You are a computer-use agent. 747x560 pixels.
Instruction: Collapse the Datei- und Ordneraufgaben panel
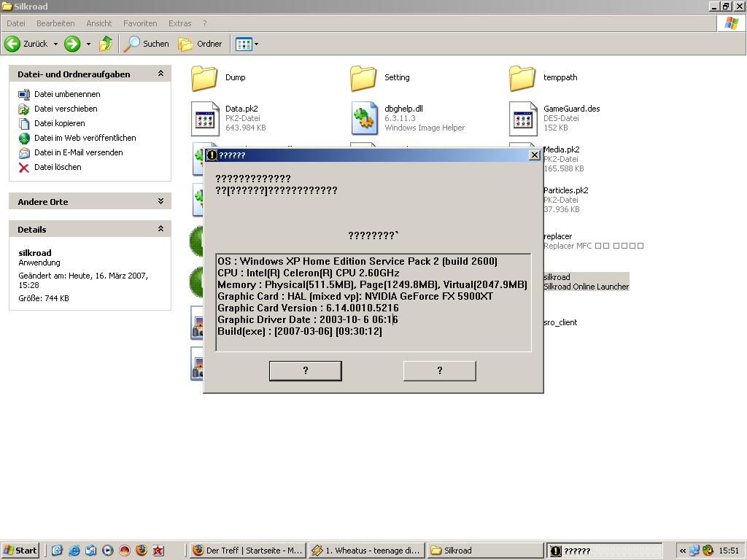[x=160, y=74]
